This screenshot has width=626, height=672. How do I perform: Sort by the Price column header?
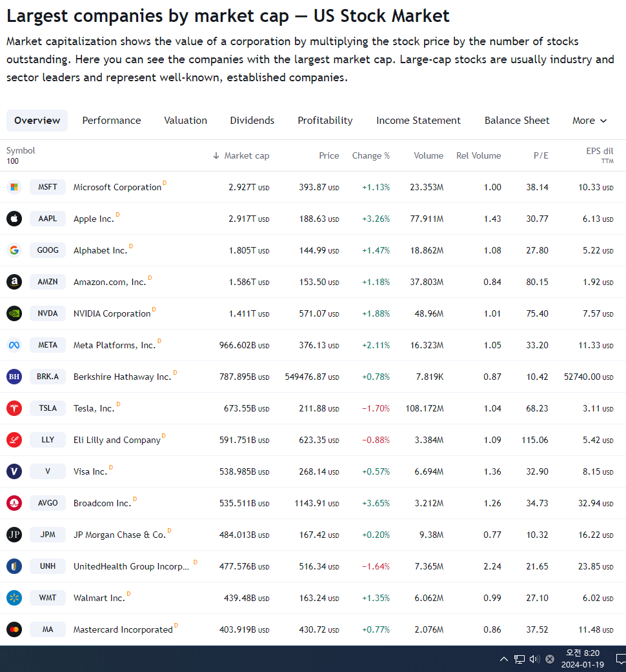coord(329,155)
